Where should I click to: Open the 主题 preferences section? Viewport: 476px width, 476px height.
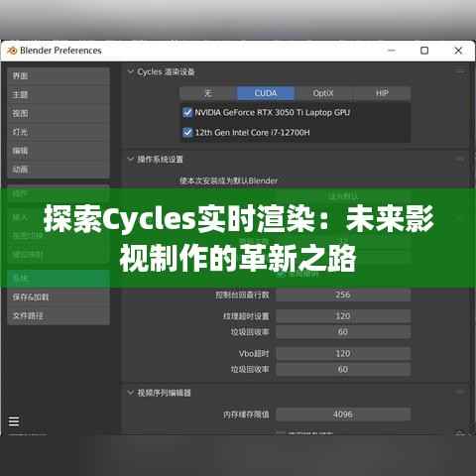click(x=59, y=95)
